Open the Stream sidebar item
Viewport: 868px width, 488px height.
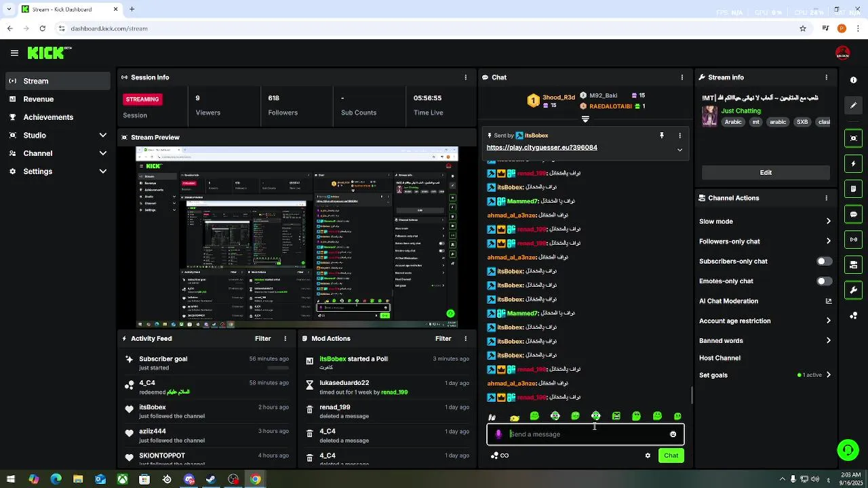click(58, 81)
